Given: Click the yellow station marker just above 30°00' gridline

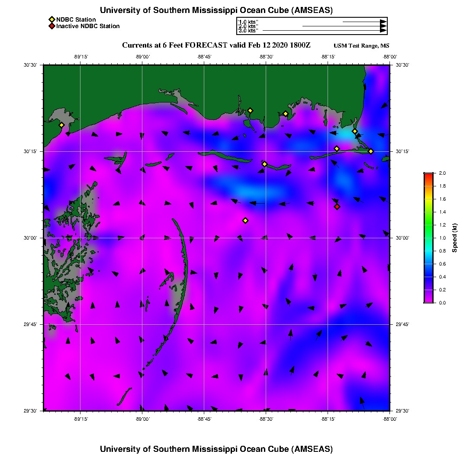Looking at the screenshot, I should pos(245,221).
